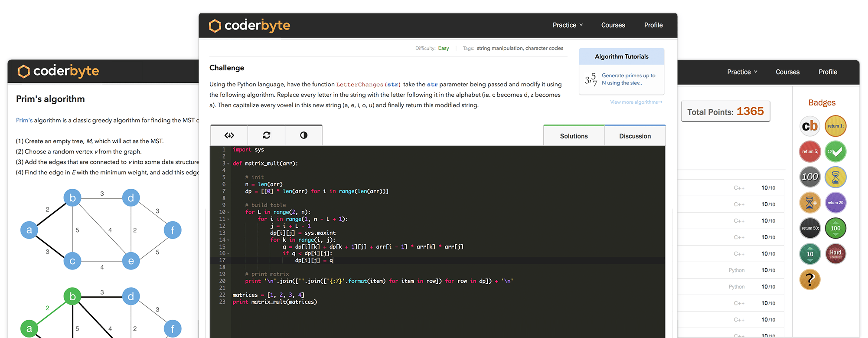Click the gray '100' badge

809,177
